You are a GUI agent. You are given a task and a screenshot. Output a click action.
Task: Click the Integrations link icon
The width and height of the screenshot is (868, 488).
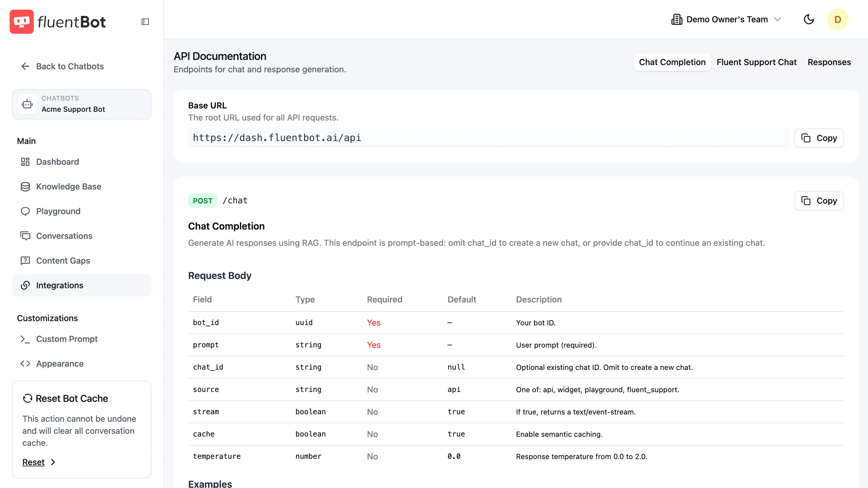click(25, 285)
